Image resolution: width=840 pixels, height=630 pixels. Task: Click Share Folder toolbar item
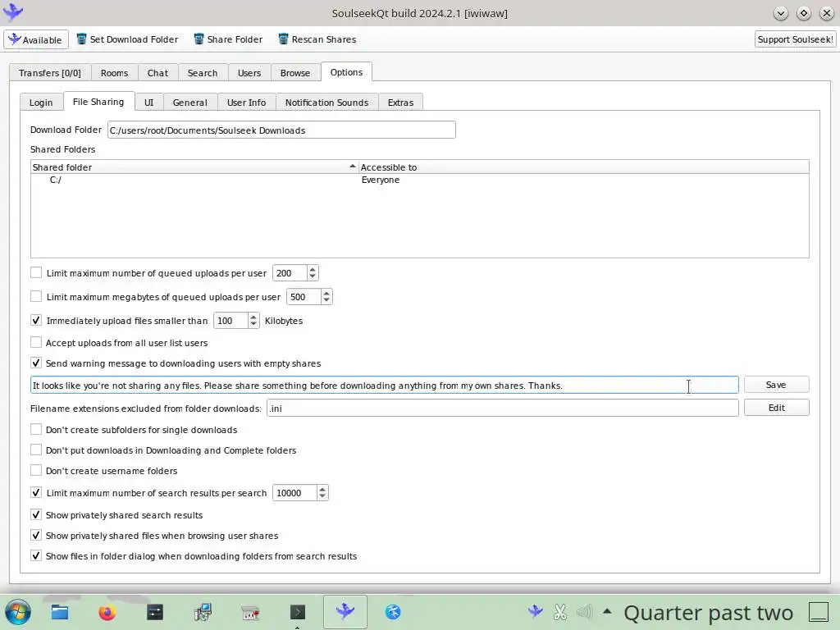click(x=228, y=39)
